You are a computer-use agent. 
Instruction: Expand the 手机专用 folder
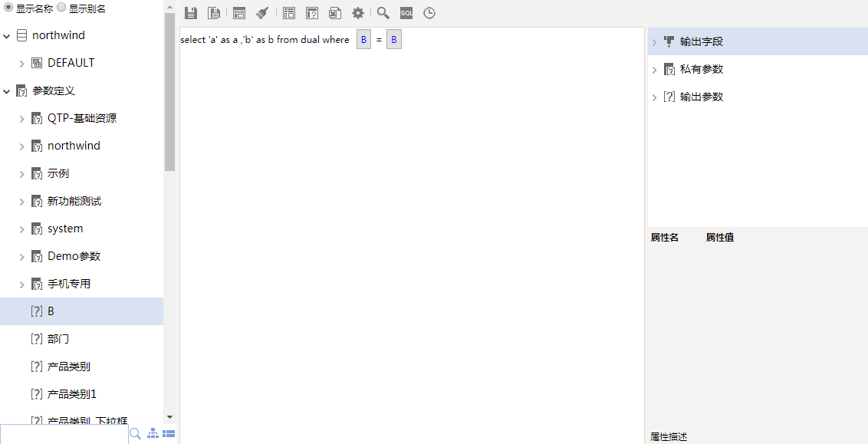point(22,284)
